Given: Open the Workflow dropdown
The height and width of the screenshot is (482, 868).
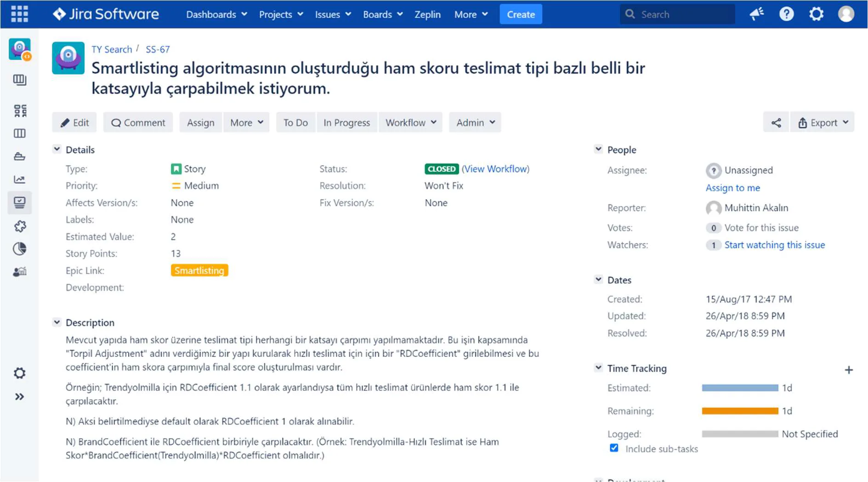Looking at the screenshot, I should pos(411,122).
